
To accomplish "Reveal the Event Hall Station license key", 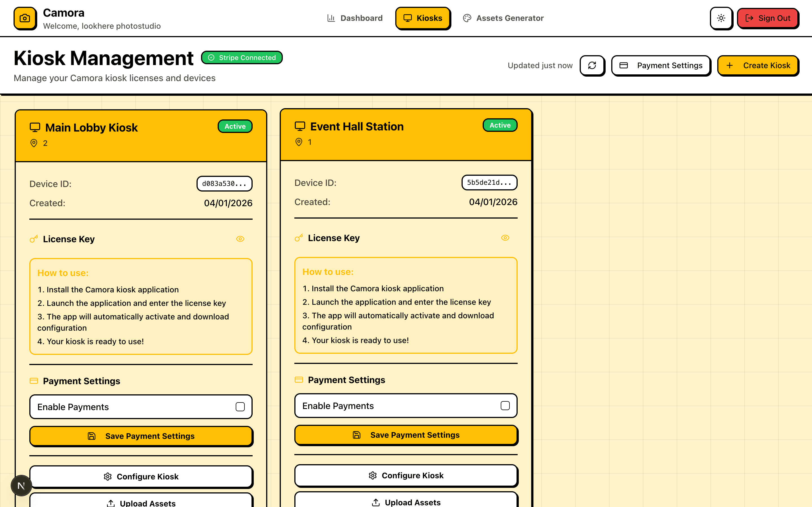I will (x=505, y=238).
